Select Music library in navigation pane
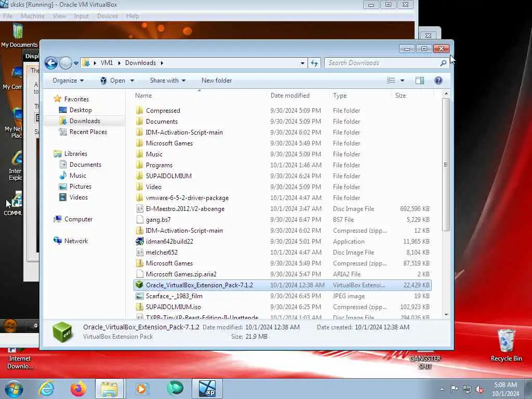532x399 pixels. 78,176
